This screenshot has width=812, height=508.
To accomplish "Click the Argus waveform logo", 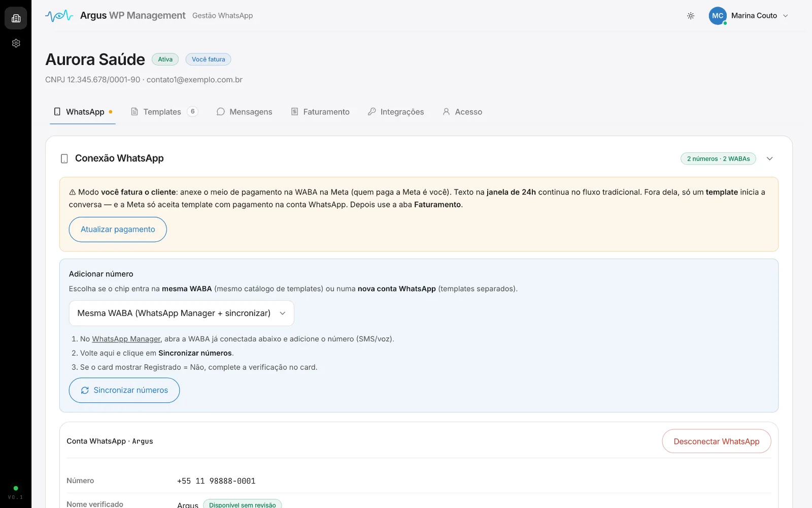I will pos(59,16).
